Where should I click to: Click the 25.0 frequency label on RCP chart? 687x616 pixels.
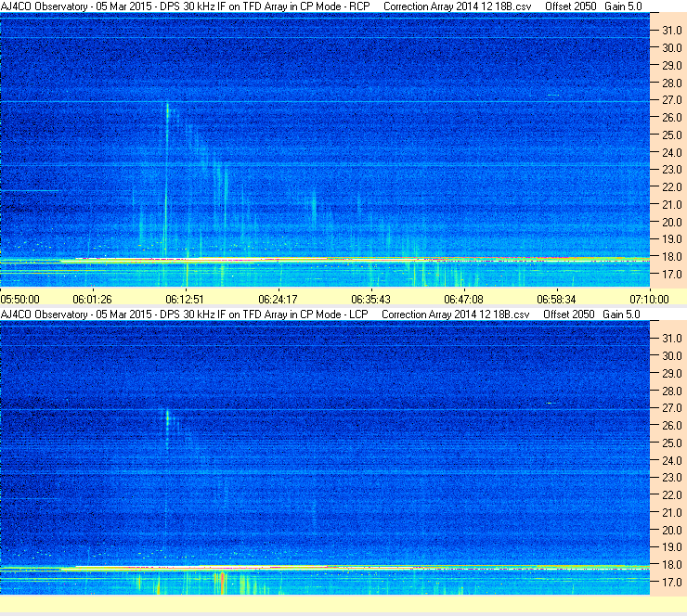671,135
